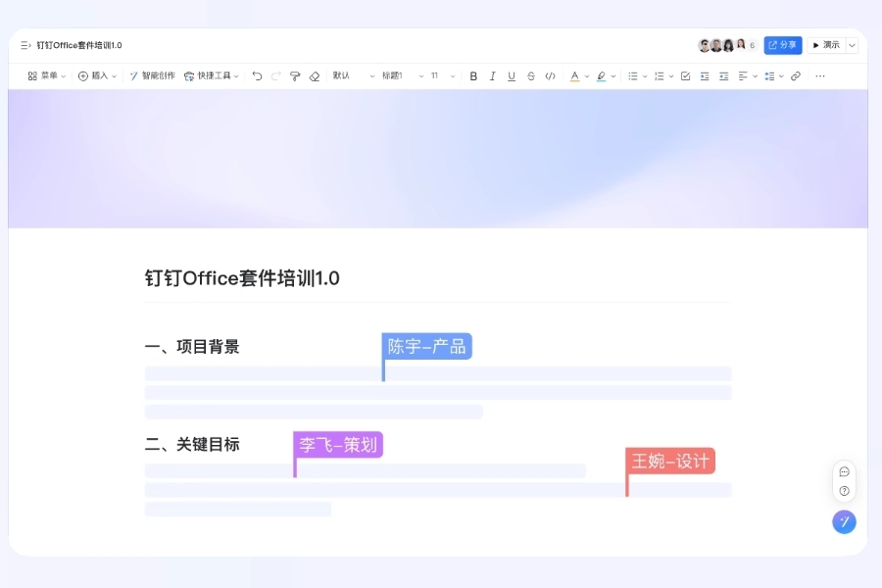882x588 pixels.
Task: Click the 二、关键目标 heading
Action: (x=192, y=445)
